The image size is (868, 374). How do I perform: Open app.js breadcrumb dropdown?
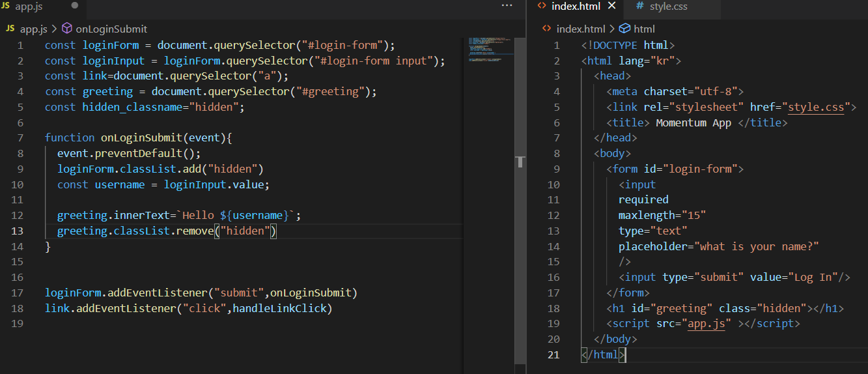pos(33,29)
